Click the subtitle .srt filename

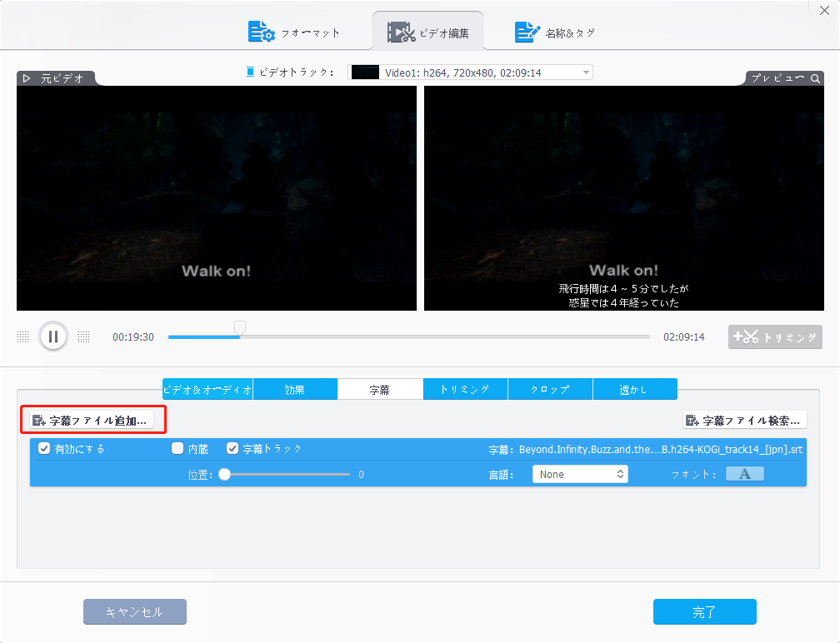661,449
